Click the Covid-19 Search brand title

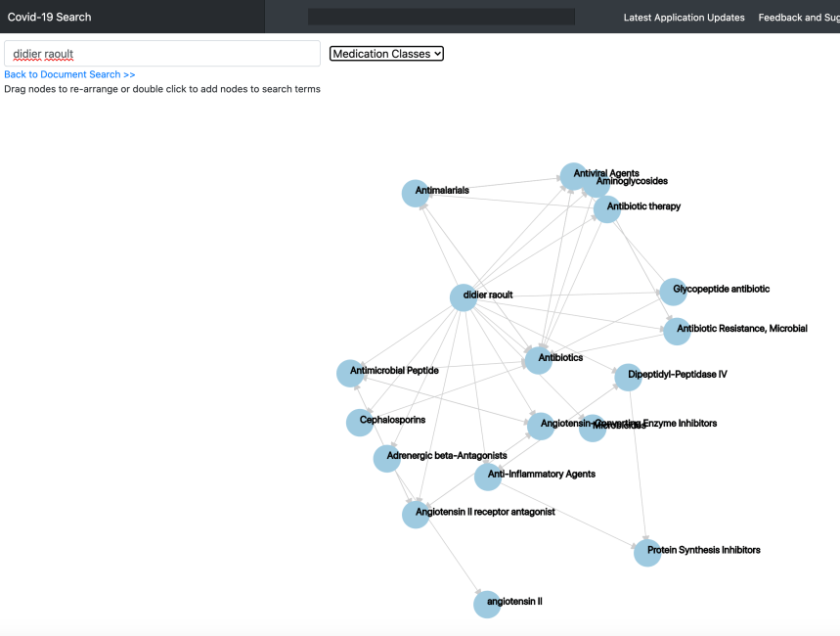tap(49, 17)
